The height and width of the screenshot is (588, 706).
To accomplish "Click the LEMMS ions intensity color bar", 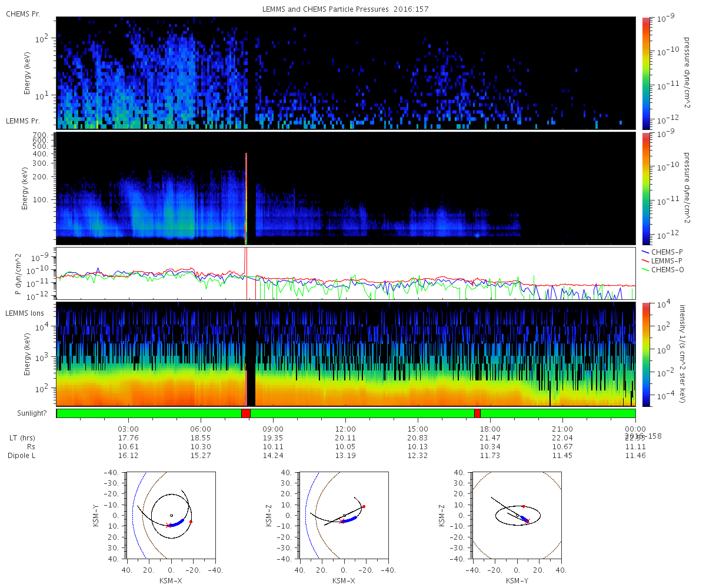I will (x=645, y=355).
